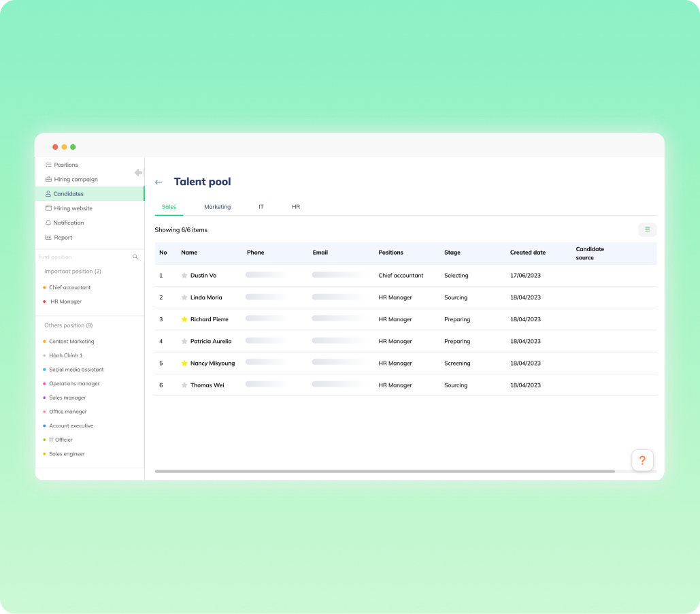Click the Find position search field

(82, 257)
